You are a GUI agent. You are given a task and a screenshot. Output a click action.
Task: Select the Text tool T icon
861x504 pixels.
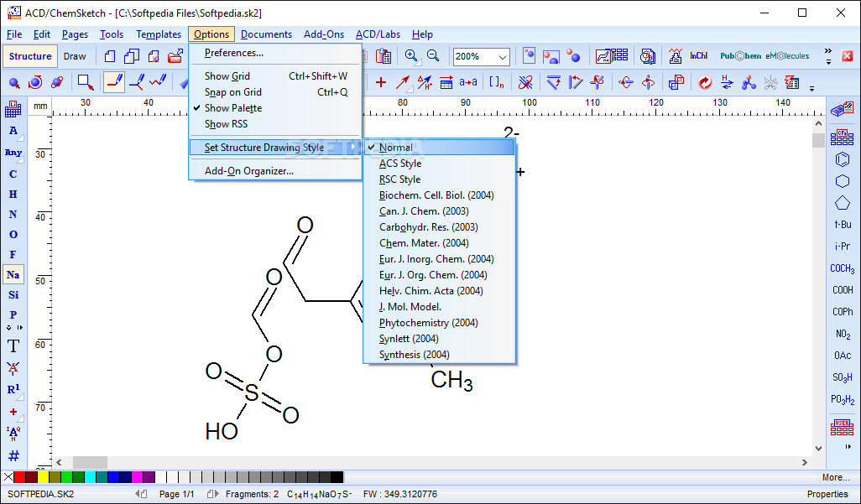(x=13, y=346)
